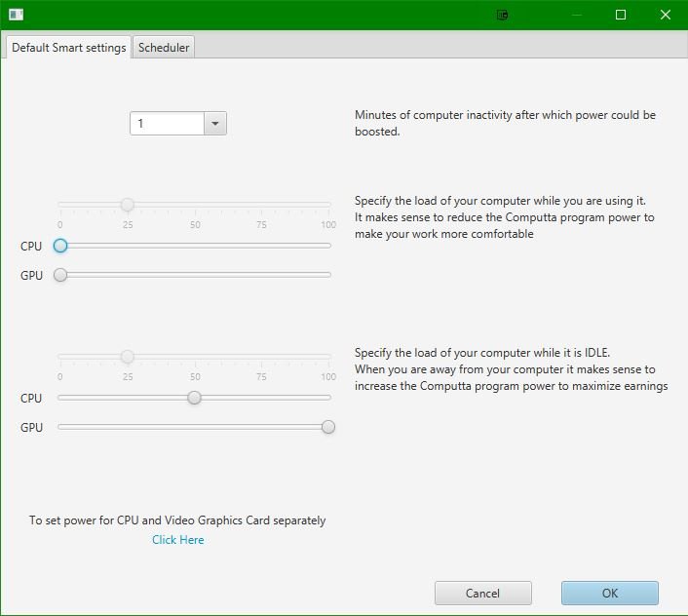Click the disabled combined slider thumb above in-use CPU
This screenshot has width=688, height=616.
point(128,205)
